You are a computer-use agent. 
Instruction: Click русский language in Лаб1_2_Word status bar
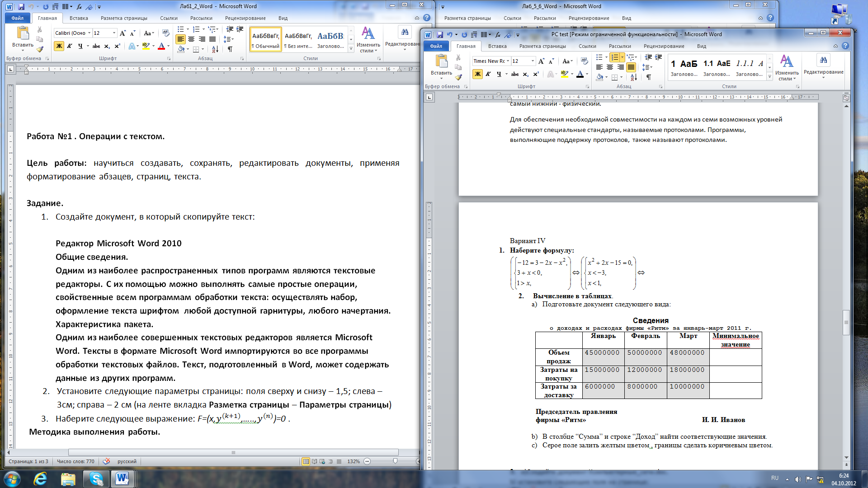[x=127, y=461]
